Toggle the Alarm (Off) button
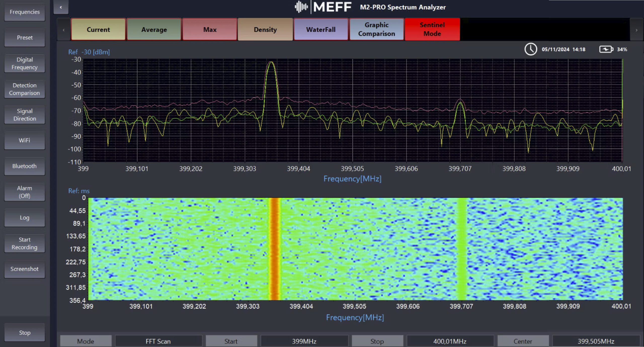 [25, 192]
